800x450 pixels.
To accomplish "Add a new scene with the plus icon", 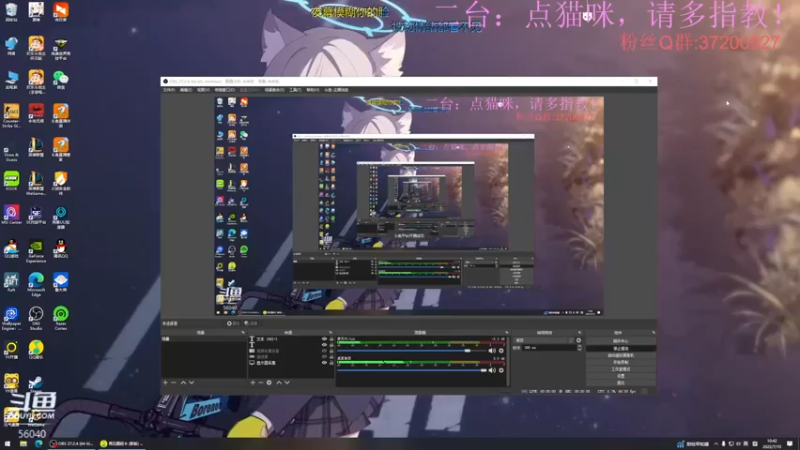I will [165, 383].
